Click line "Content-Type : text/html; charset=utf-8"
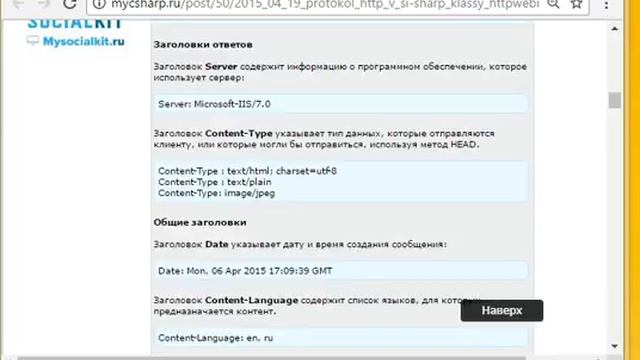This screenshot has width=640, height=360. click(247, 171)
